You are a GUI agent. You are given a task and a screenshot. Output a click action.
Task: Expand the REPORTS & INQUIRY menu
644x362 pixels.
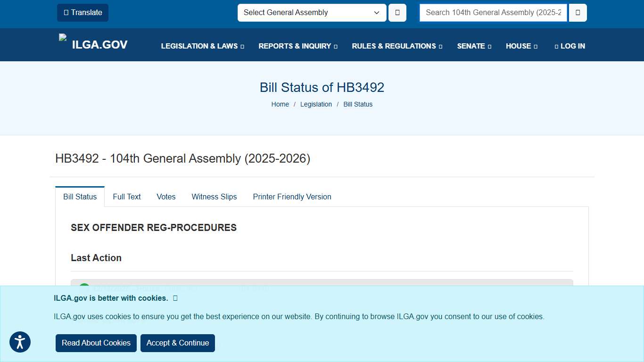297,46
